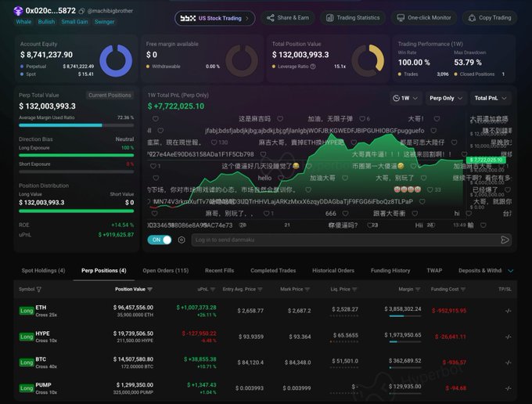This screenshot has width=532, height=404.
Task: Sort by Funding Cost icon
Action: click(463, 289)
